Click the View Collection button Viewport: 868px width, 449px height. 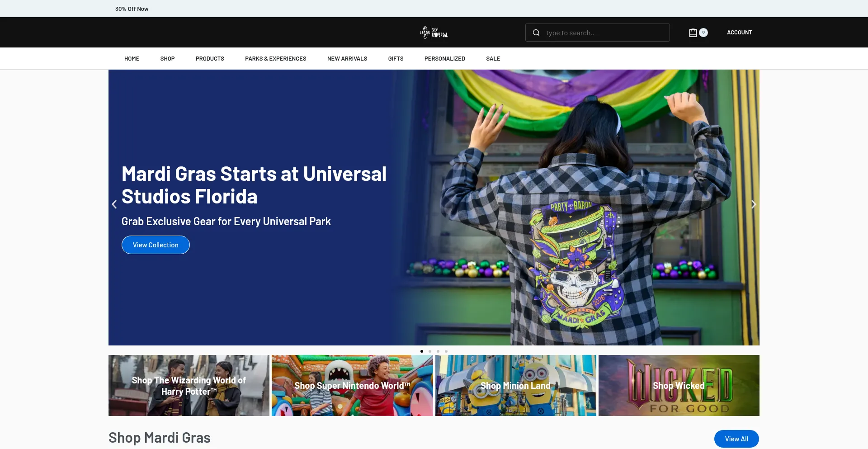pos(156,245)
